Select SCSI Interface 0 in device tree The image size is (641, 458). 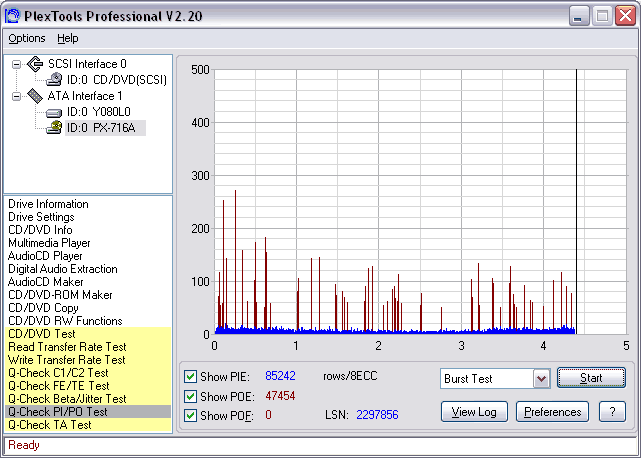click(87, 64)
